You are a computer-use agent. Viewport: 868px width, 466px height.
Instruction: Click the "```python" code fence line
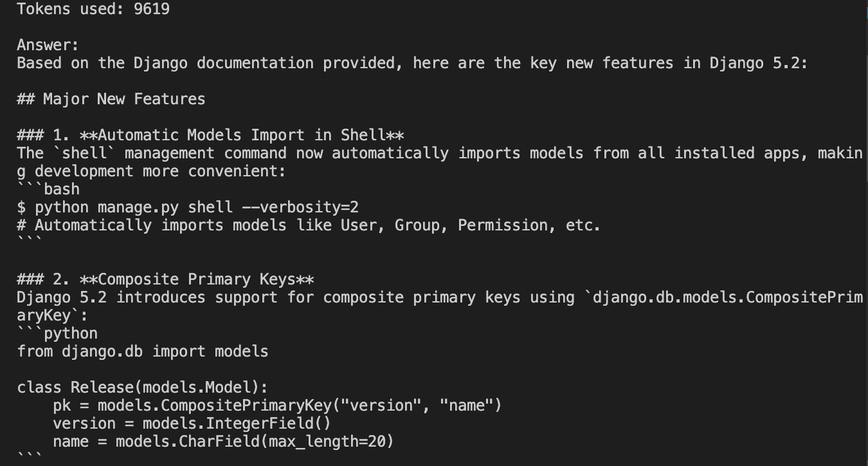57,333
